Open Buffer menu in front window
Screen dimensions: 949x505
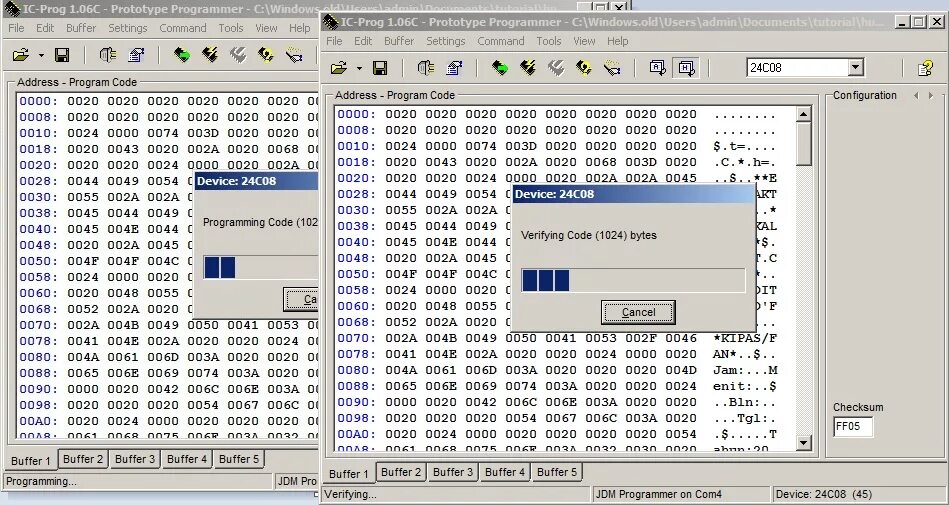pos(399,41)
